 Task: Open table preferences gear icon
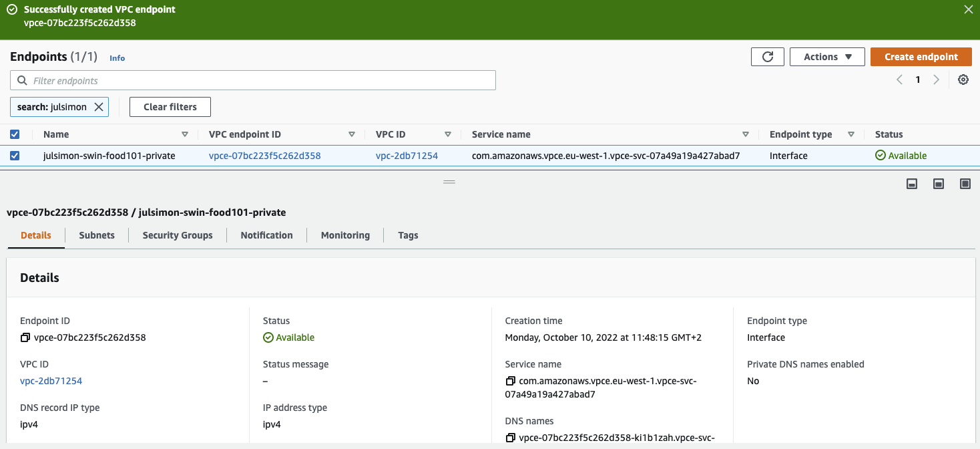tap(963, 80)
